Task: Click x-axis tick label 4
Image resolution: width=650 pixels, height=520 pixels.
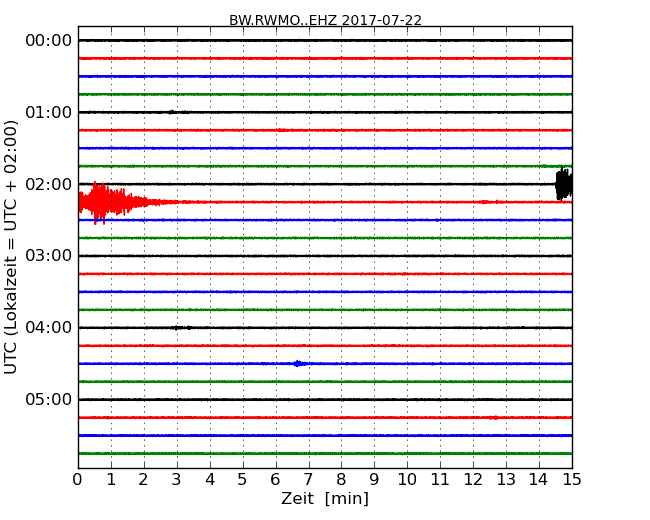Action: [210, 480]
